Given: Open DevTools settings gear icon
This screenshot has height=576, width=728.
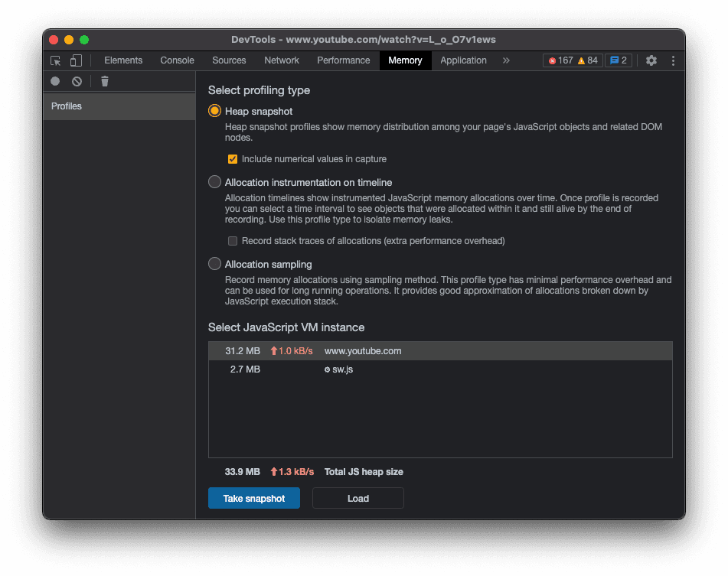Looking at the screenshot, I should [x=651, y=60].
